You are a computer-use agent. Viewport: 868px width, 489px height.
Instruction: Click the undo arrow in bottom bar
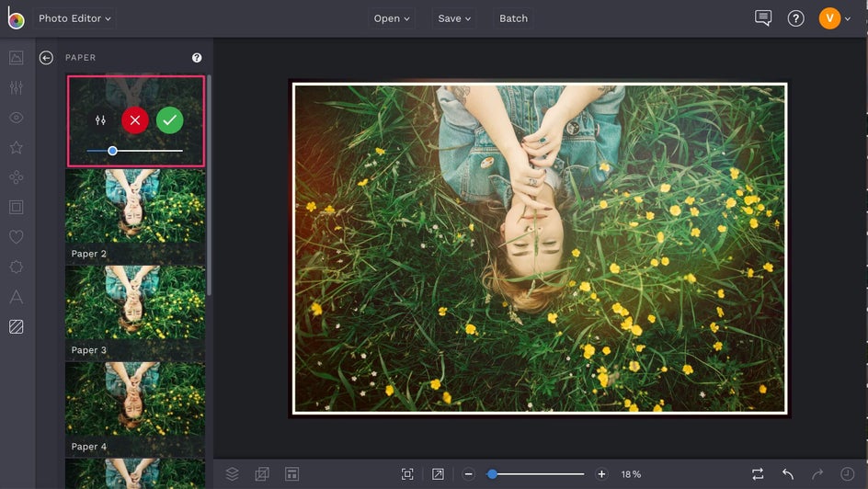pyautogui.click(x=788, y=473)
